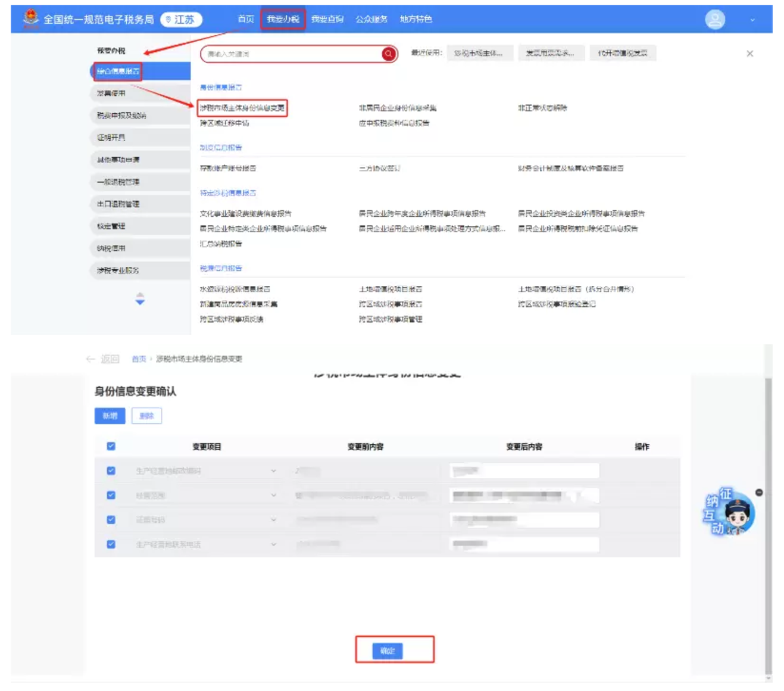Click the sidebar up/down scroll arrows
Viewport: 784px width, 691px height.
coord(140,298)
